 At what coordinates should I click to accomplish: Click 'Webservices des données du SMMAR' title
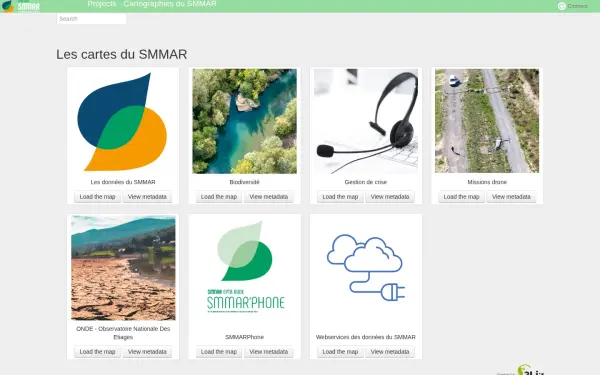click(365, 337)
